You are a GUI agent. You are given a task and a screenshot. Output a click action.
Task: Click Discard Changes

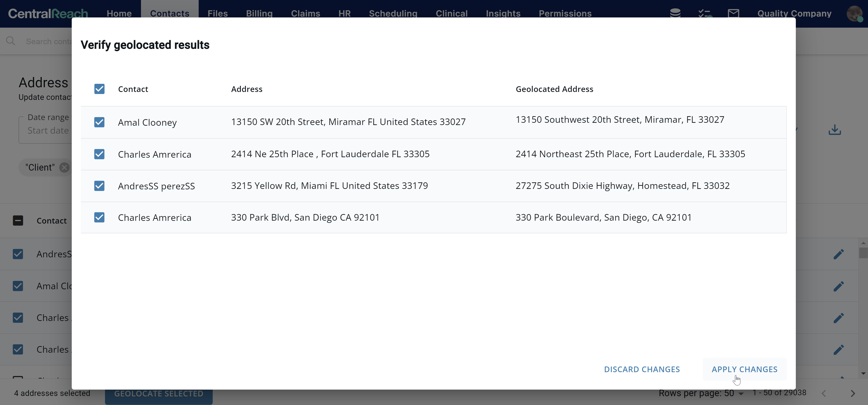click(641, 369)
